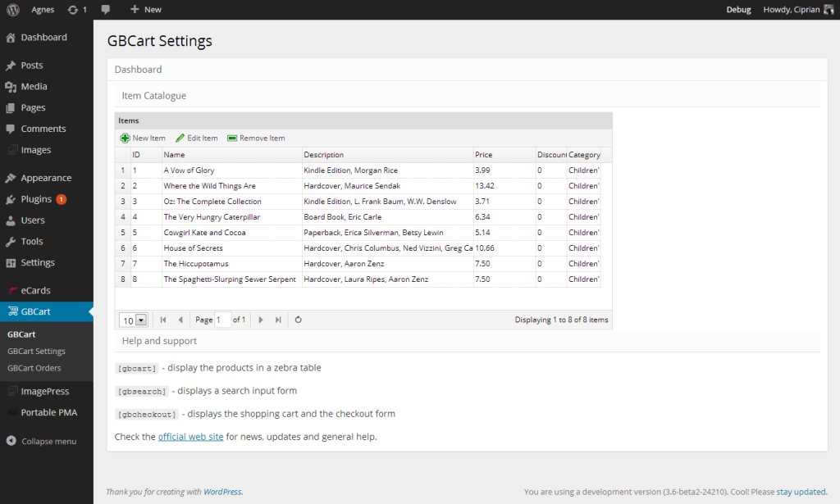The image size is (840, 504).
Task: Sort items by the Name column header
Action: click(232, 155)
